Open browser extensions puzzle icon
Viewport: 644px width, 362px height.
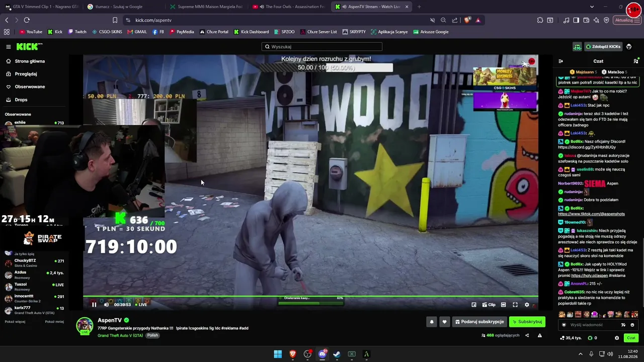[540, 20]
